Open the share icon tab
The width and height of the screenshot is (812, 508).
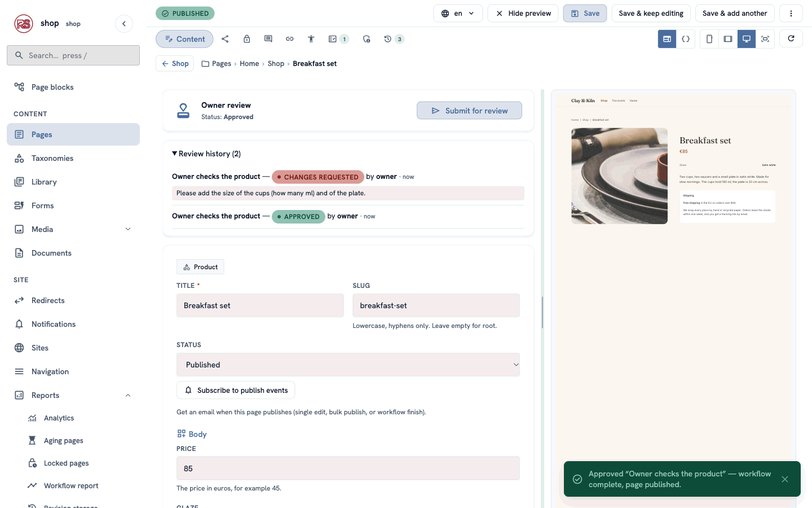point(225,39)
